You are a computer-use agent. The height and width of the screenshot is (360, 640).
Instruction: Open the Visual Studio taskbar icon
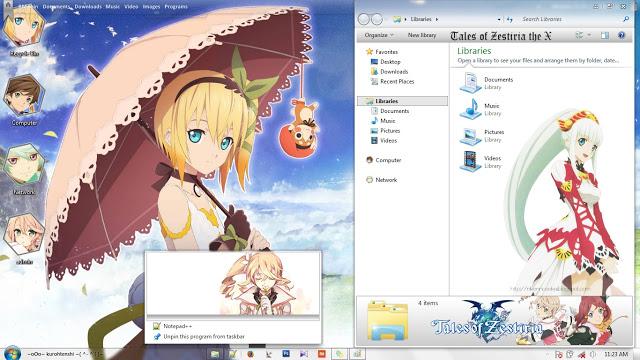click(304, 354)
